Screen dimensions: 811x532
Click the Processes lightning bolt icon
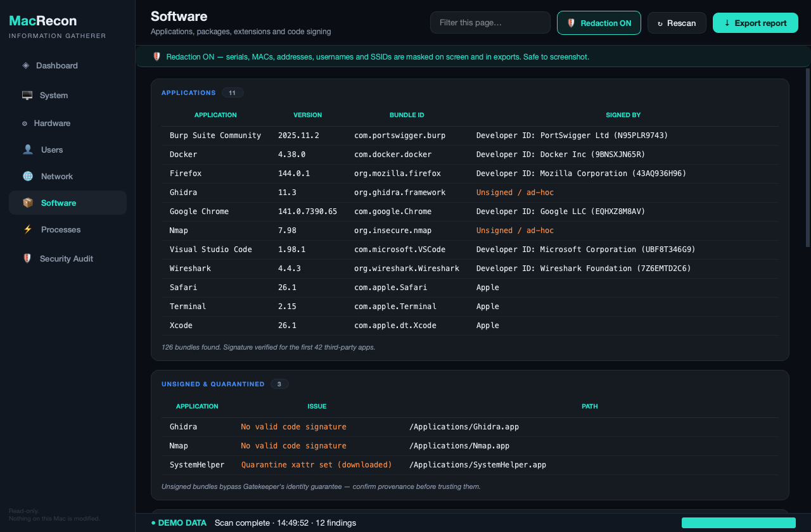point(28,229)
